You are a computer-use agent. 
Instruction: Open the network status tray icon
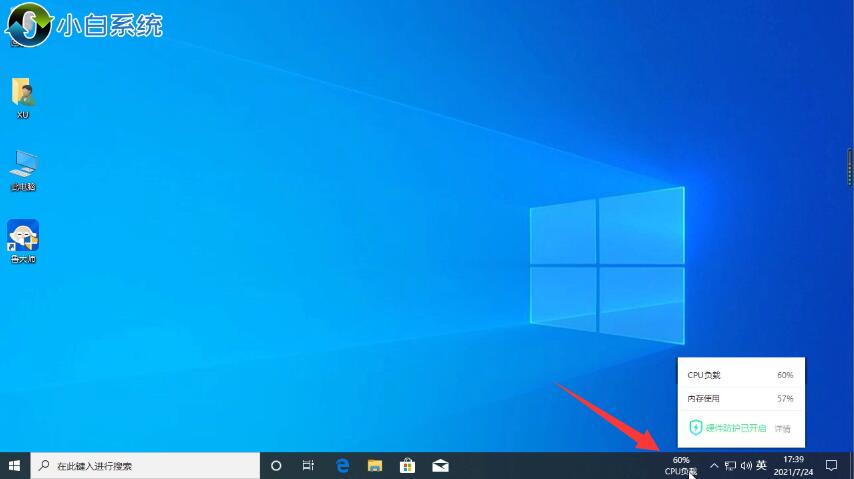pos(730,466)
